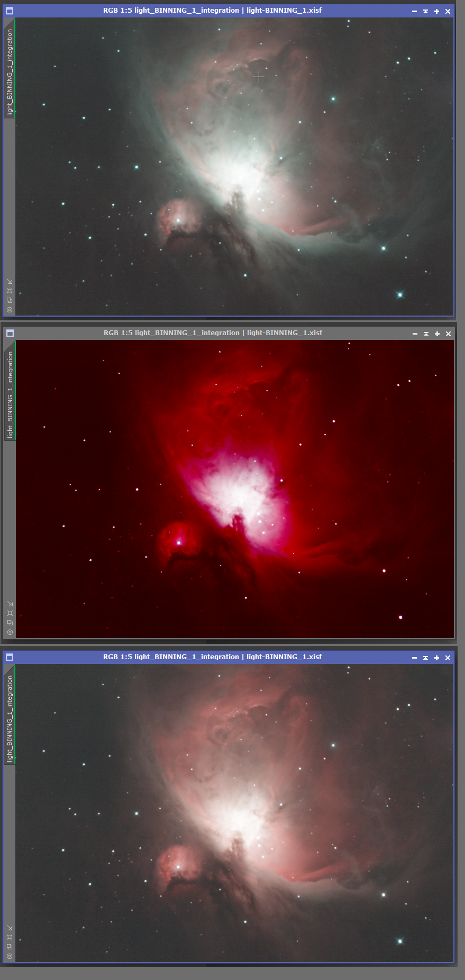Maximize the middle red-tinted image window

pos(437,334)
